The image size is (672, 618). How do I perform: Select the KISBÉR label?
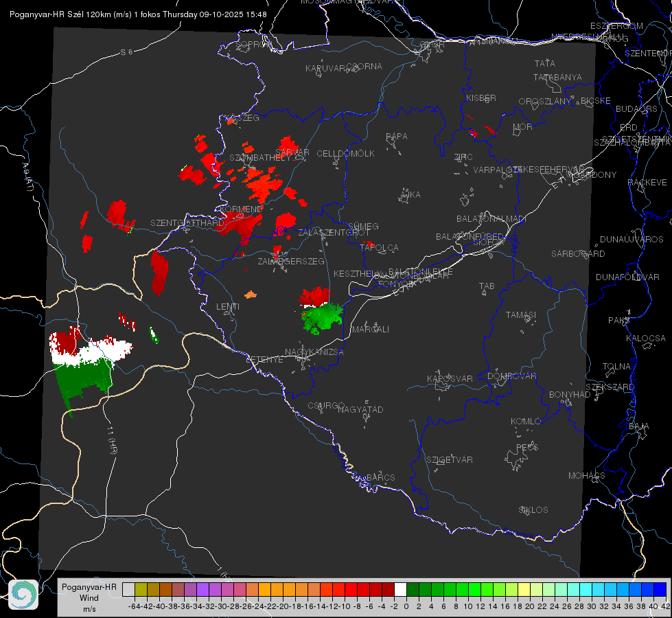[481, 98]
